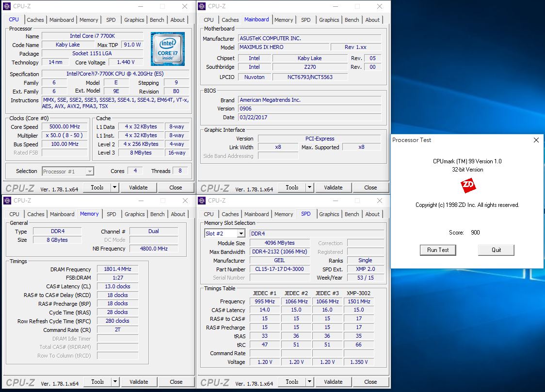Click CPU-Z app icon in Mainboard window title
Viewport: 545px width, 392px height.
click(x=202, y=6)
